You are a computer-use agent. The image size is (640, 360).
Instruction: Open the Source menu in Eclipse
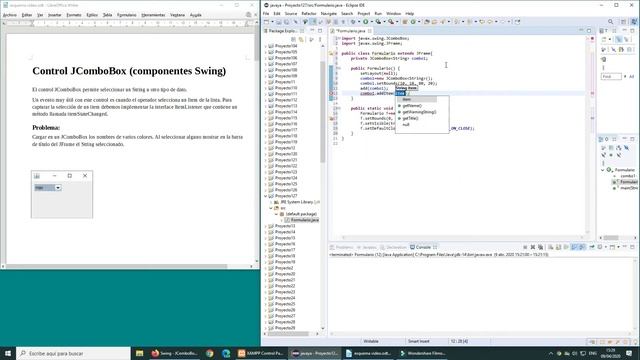pos(291,13)
